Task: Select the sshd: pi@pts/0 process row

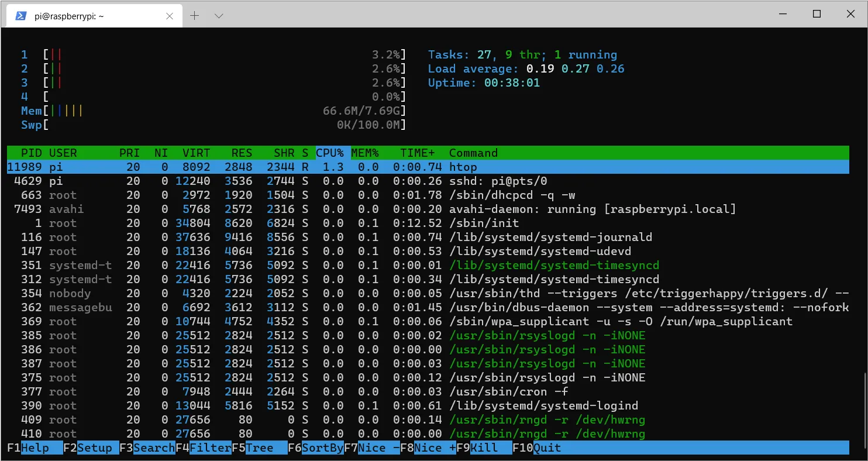Action: [428, 181]
